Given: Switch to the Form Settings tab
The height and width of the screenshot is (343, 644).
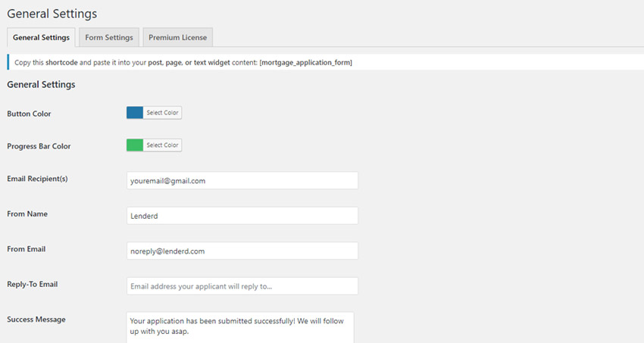Looking at the screenshot, I should (x=109, y=37).
